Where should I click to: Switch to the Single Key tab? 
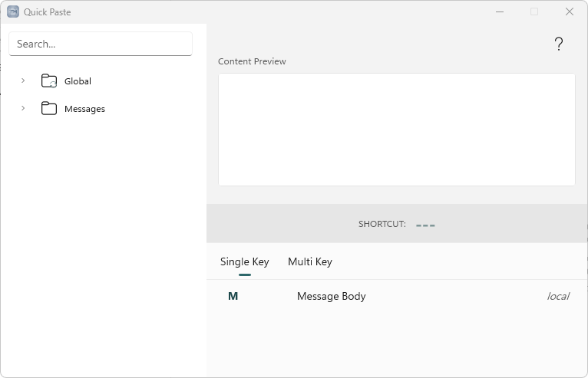245,262
